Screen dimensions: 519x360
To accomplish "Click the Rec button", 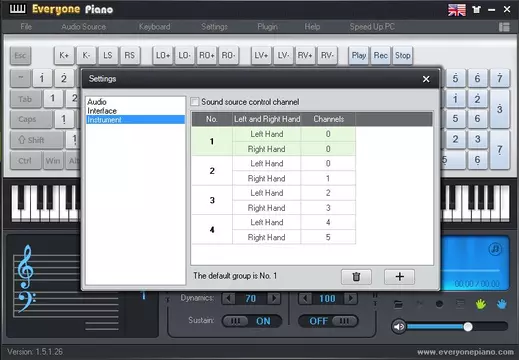I will point(381,55).
